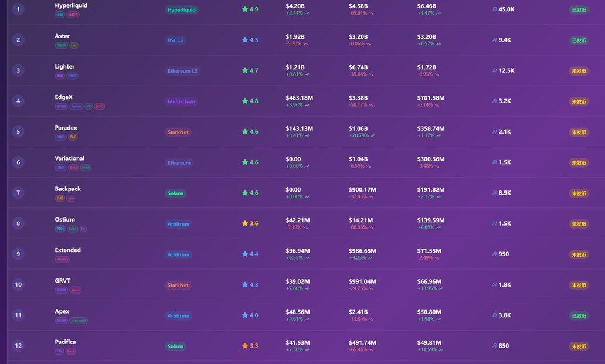Click the green status badge in the Aster row
This screenshot has width=605, height=364.
(x=579, y=40)
